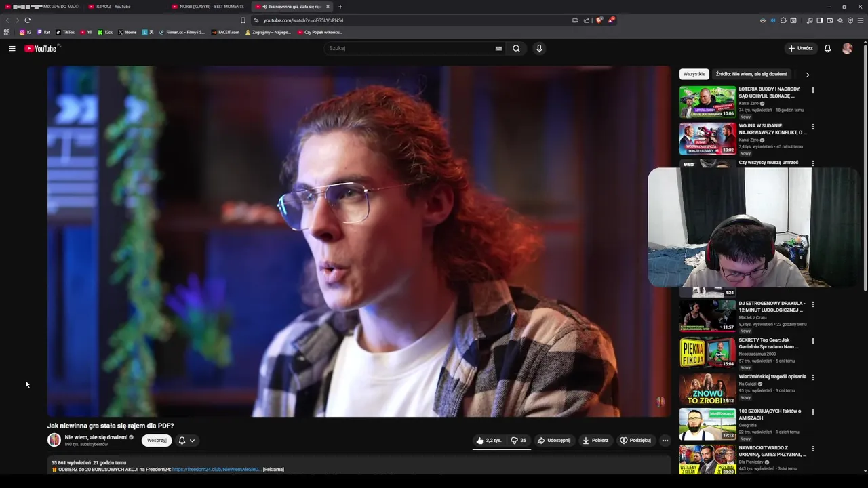Click the Pobierz download button
Screen dimensions: 868x488
[595, 441]
